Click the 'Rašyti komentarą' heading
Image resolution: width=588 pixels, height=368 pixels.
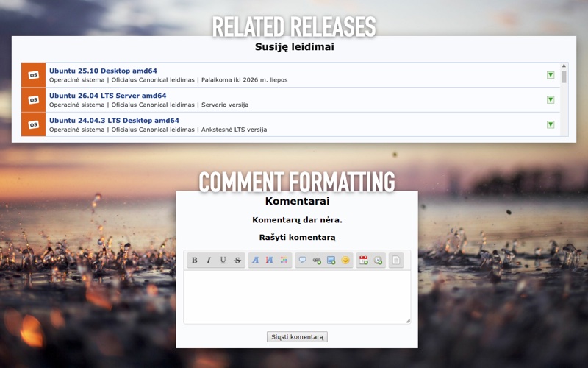coord(298,237)
